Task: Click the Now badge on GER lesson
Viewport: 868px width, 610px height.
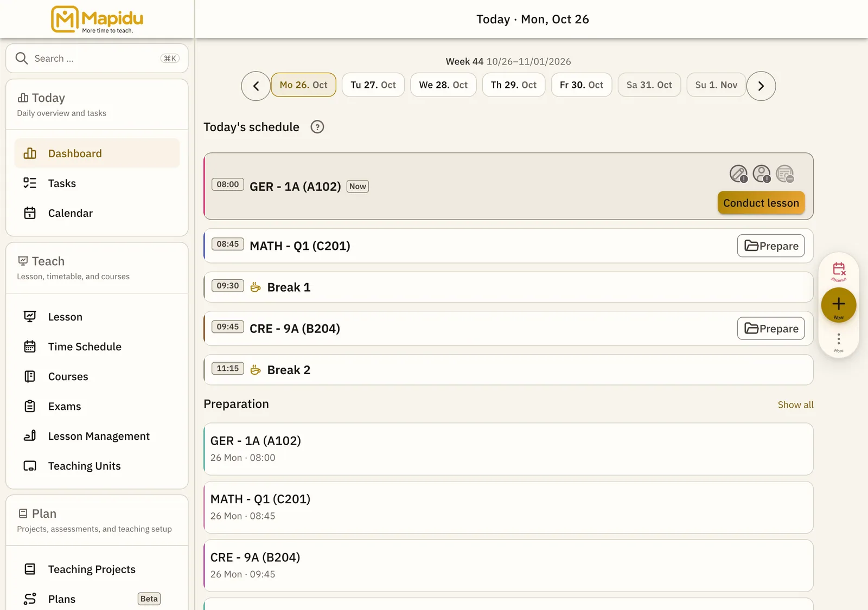Action: click(358, 187)
